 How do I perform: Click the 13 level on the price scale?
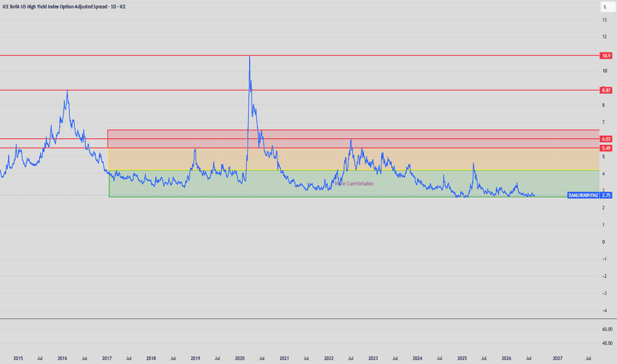click(x=604, y=20)
